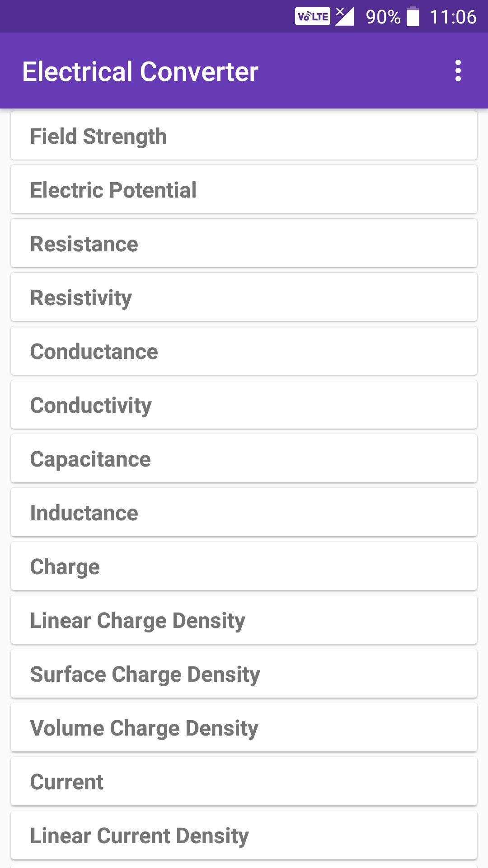Open Conductance conversion
488x868 pixels.
point(244,351)
